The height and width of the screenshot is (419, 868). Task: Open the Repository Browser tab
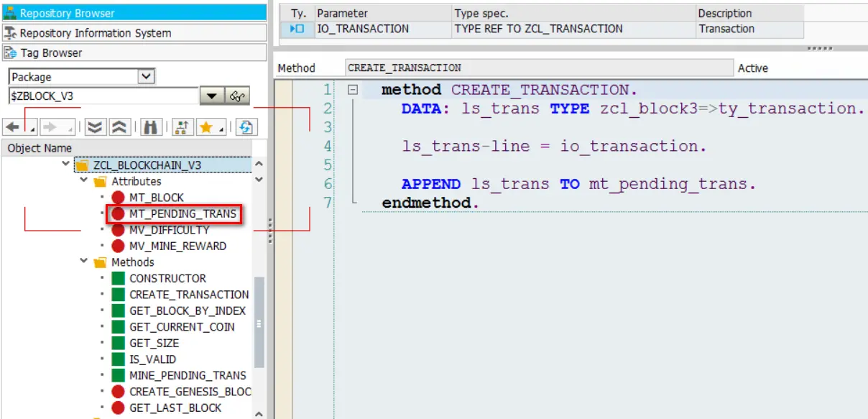click(133, 13)
